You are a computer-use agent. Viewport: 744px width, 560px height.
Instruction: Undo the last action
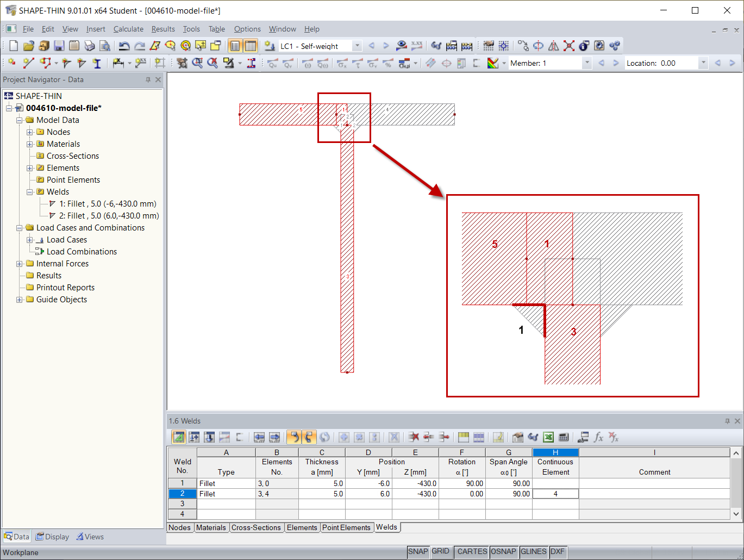(x=124, y=46)
